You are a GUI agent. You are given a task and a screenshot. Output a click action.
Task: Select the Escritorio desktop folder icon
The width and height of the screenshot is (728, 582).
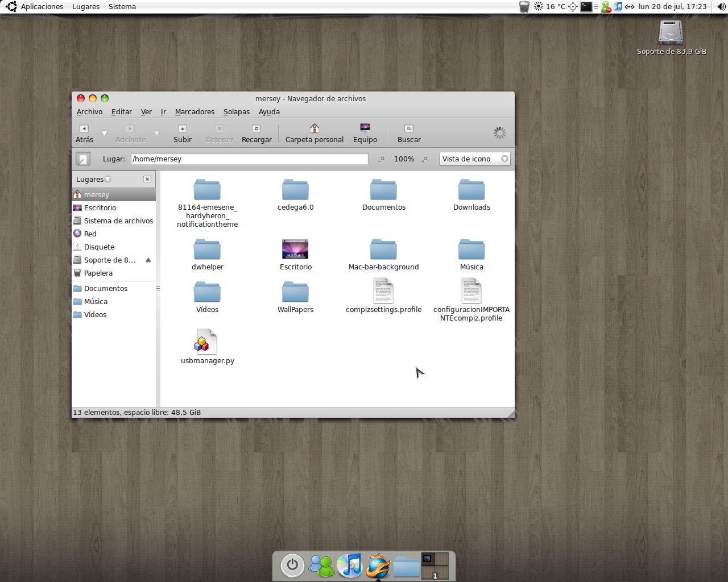pos(295,254)
